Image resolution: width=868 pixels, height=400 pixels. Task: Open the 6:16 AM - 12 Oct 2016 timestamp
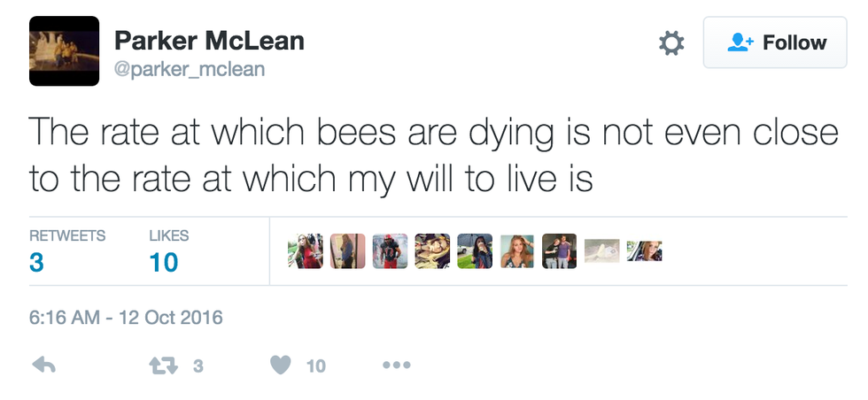126,317
